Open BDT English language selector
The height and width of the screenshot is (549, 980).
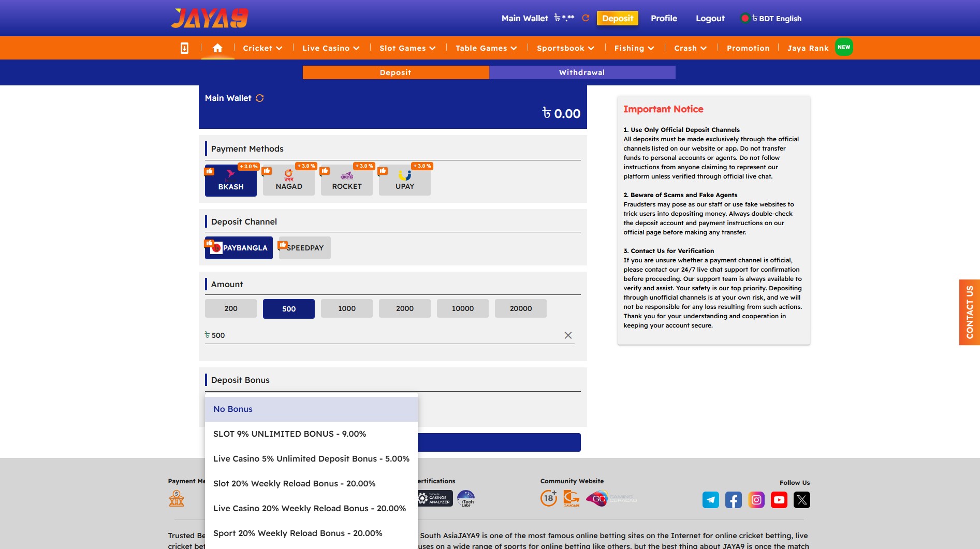771,19
